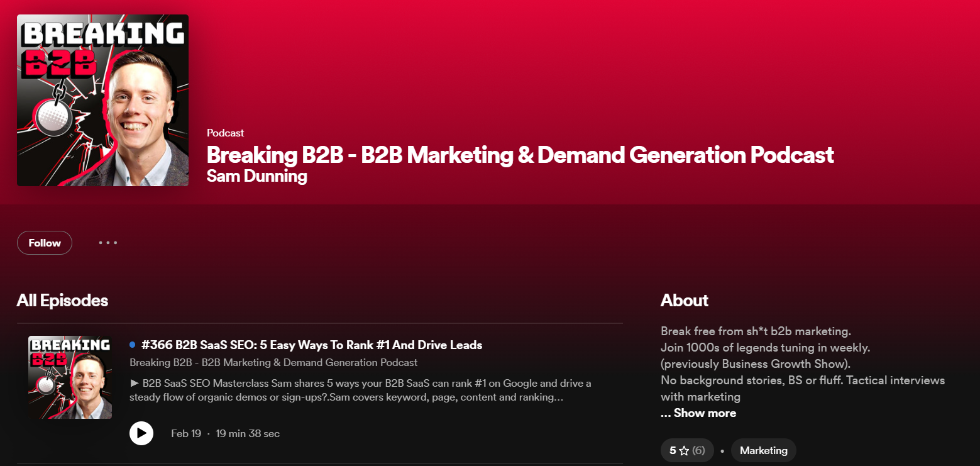
Task: Click the blue unplayed dot beside episode #366
Action: pos(132,345)
